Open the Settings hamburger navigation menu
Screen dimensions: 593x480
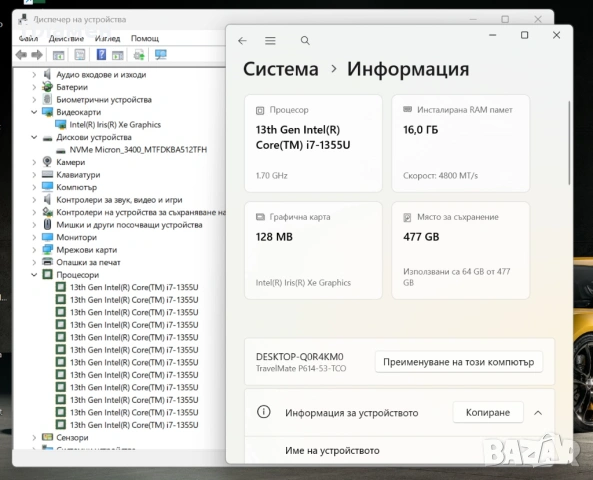[270, 41]
